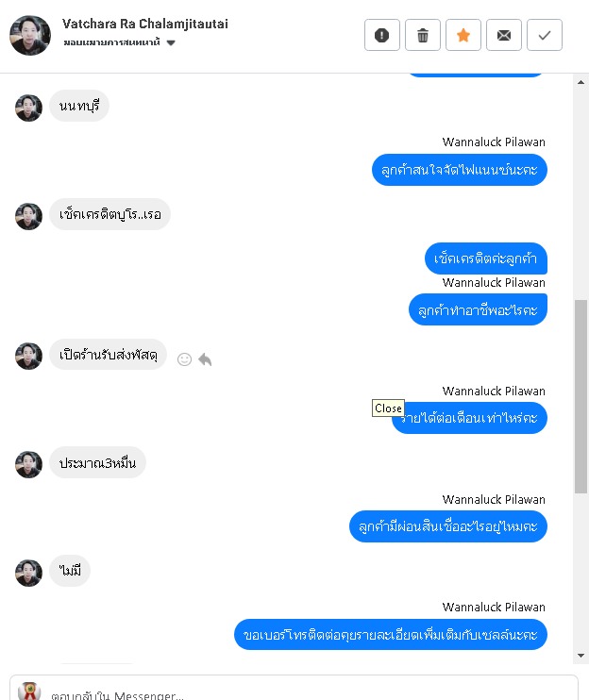Mark conversation done with checkmark button

coord(545,35)
